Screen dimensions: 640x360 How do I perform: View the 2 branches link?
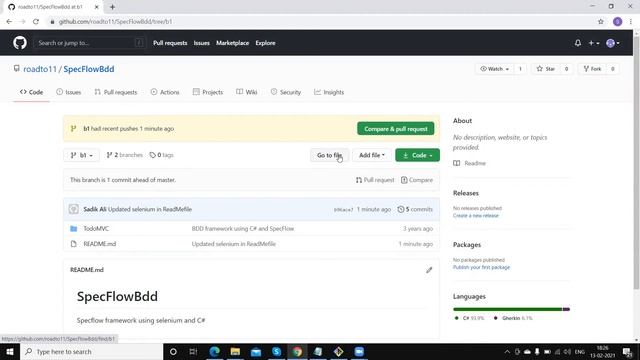click(124, 155)
